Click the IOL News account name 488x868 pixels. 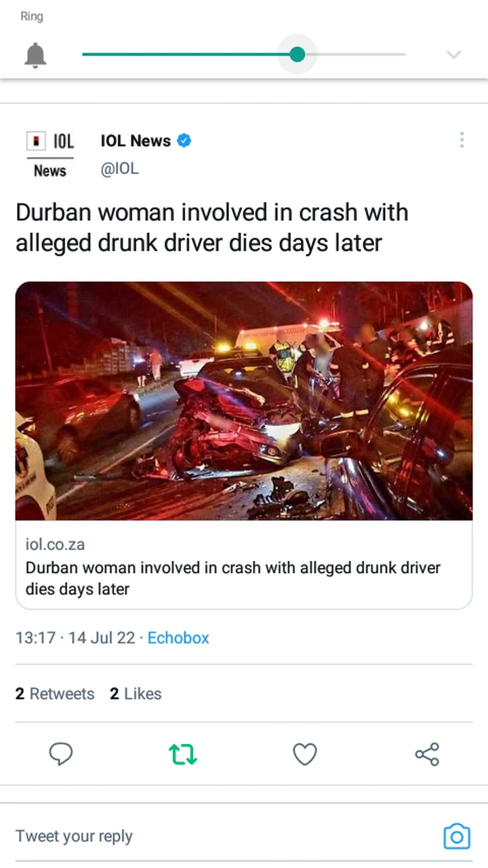(136, 141)
